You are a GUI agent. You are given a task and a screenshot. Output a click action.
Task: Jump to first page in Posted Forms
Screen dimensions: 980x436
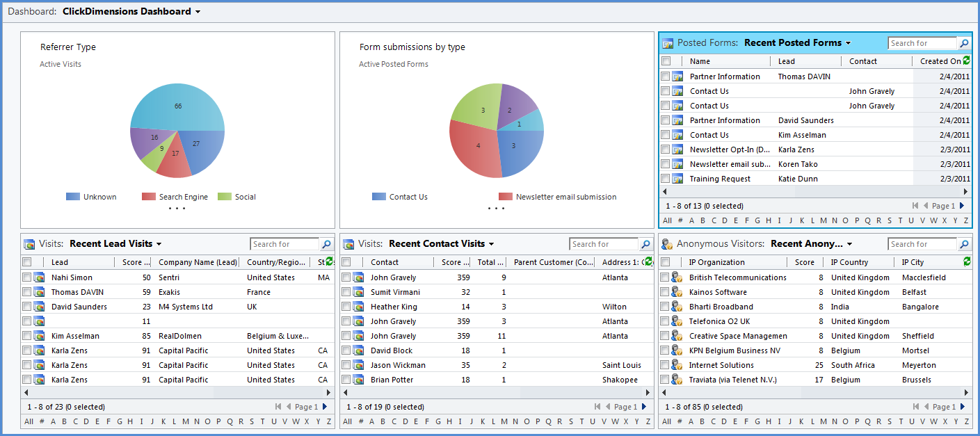click(916, 206)
